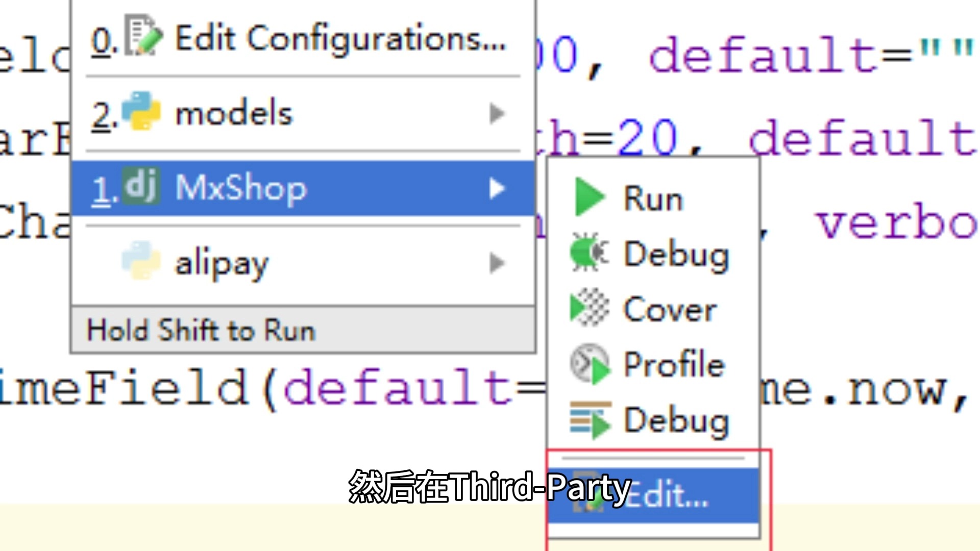Choose Debug item with striped console icon
The height and width of the screenshot is (551, 980).
click(653, 420)
